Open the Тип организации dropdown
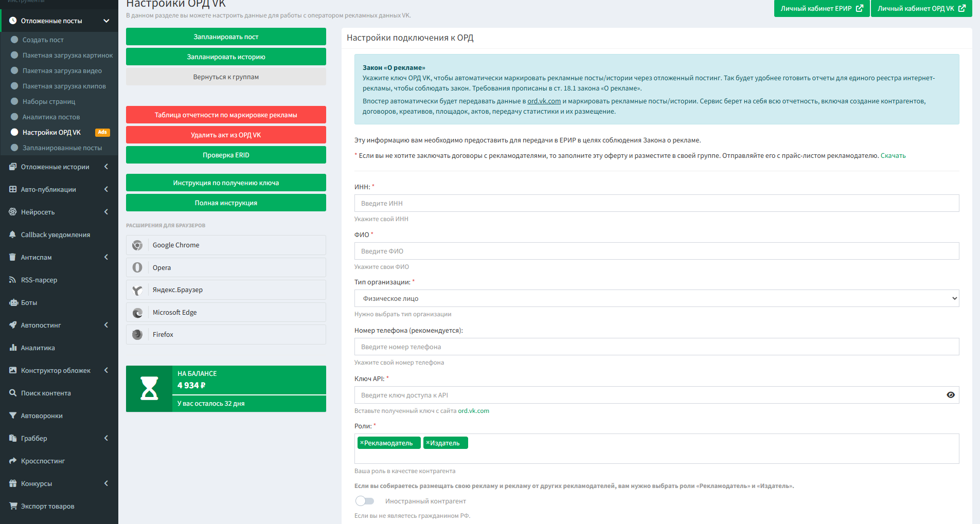The height and width of the screenshot is (524, 980). pyautogui.click(x=656, y=298)
